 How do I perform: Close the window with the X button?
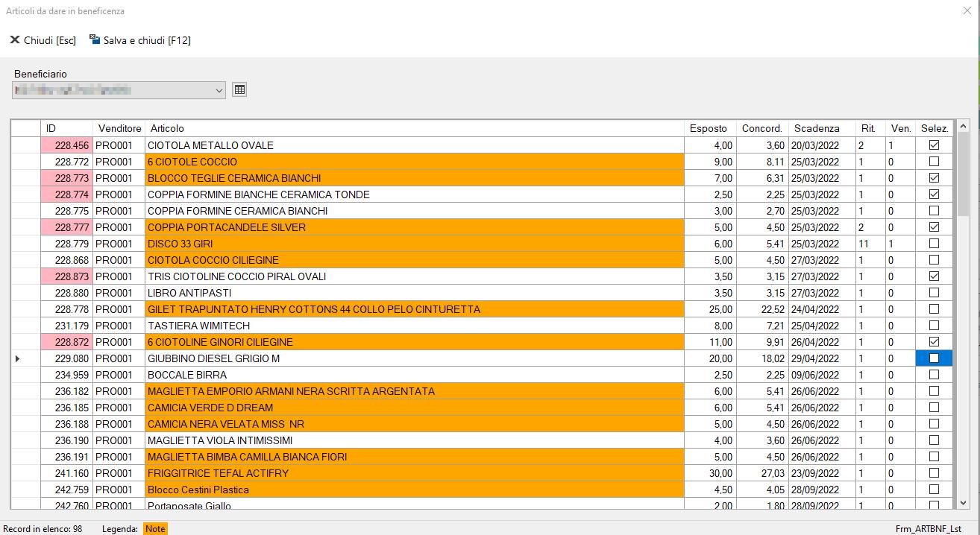(x=967, y=10)
